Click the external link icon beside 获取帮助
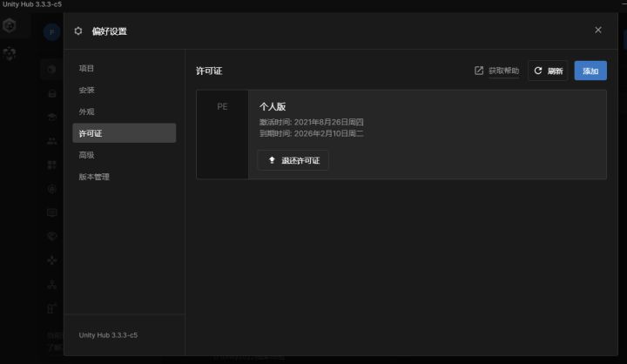The image size is (627, 364). coord(479,71)
